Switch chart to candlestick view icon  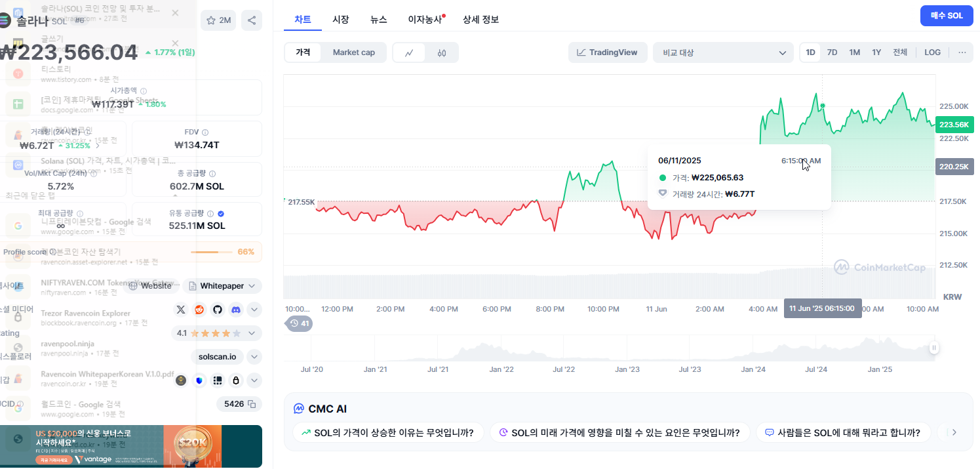[442, 52]
